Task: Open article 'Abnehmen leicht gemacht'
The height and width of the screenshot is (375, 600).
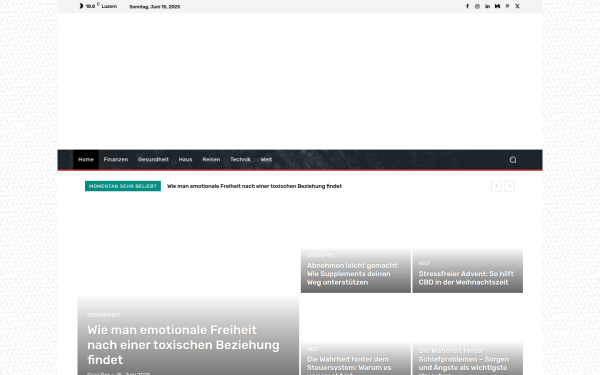Action: tap(352, 274)
